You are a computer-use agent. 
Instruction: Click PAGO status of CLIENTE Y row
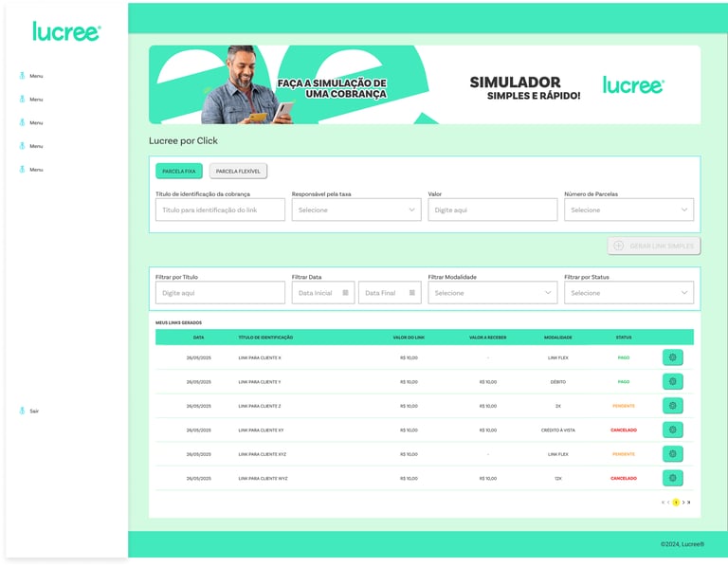(624, 382)
